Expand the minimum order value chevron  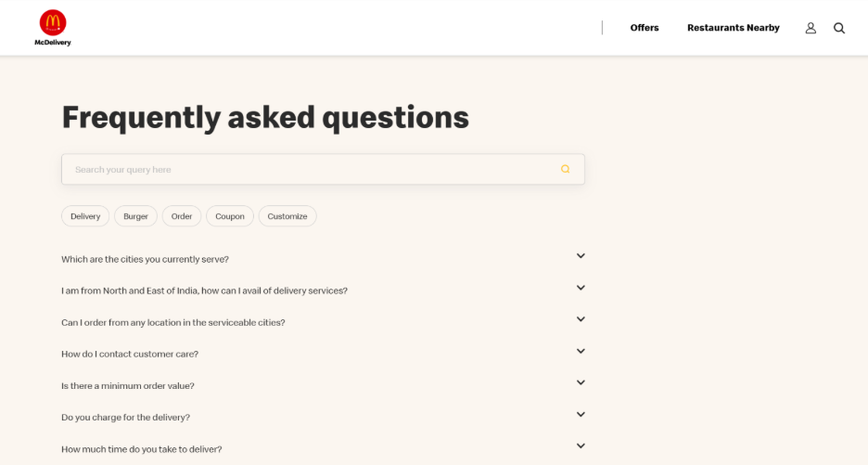pyautogui.click(x=581, y=382)
